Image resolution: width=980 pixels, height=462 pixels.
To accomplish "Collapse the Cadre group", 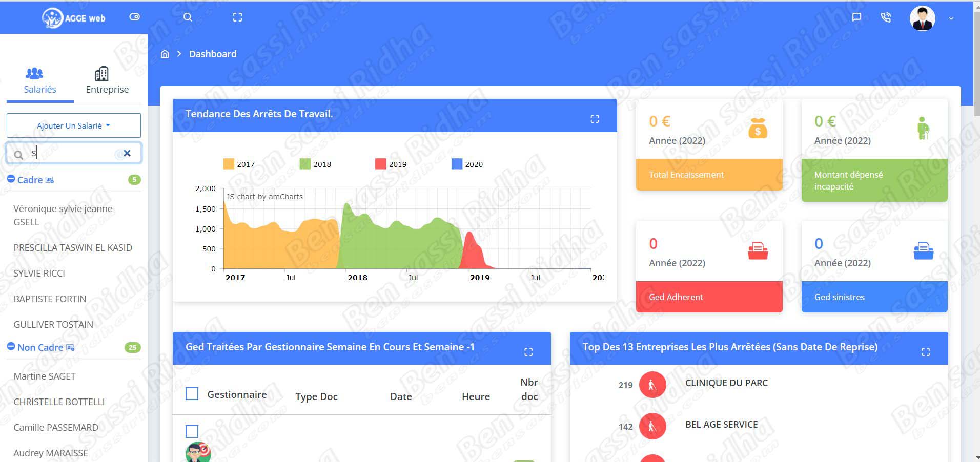I will coord(11,179).
